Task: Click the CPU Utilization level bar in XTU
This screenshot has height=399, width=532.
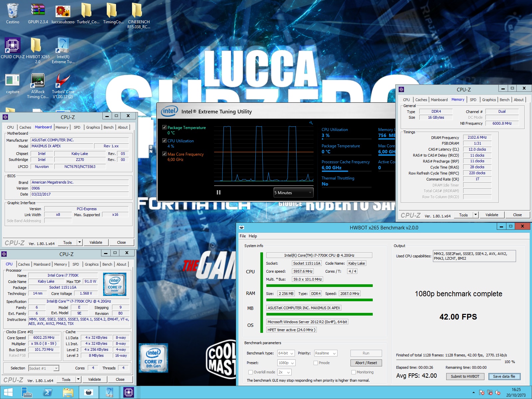Action: [x=346, y=139]
